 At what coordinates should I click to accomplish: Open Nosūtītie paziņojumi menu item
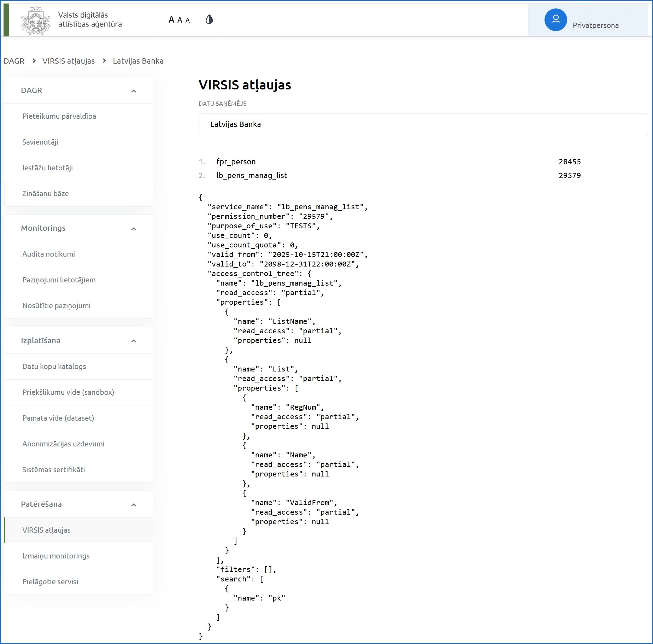coord(78,306)
